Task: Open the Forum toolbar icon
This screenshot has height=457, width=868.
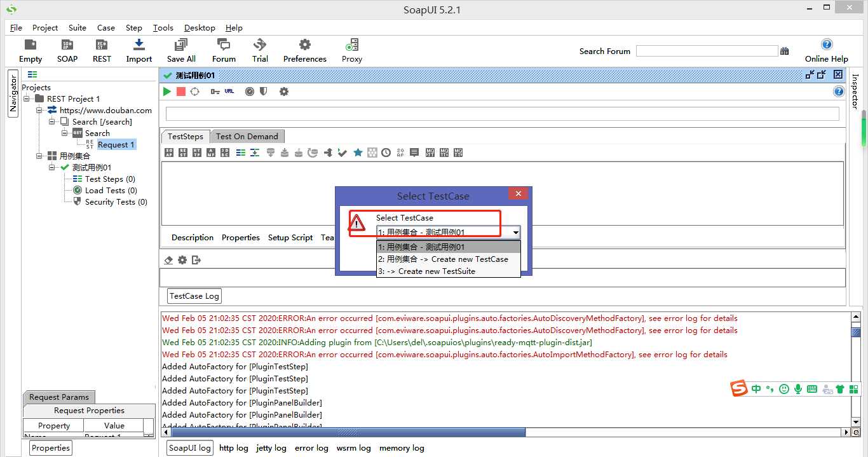Action: (x=224, y=51)
